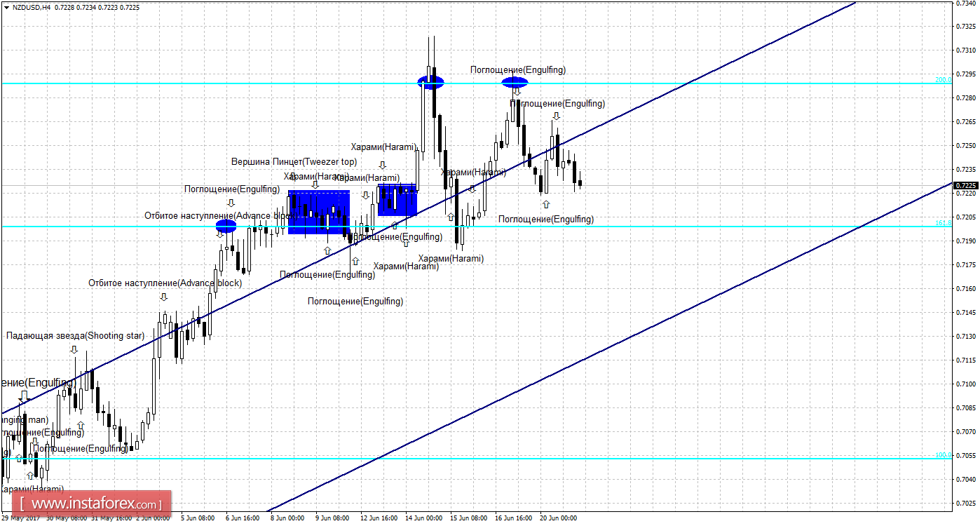Click the Fibonacci 161.8 level label
This screenshot has width=980, height=526.
point(943,223)
